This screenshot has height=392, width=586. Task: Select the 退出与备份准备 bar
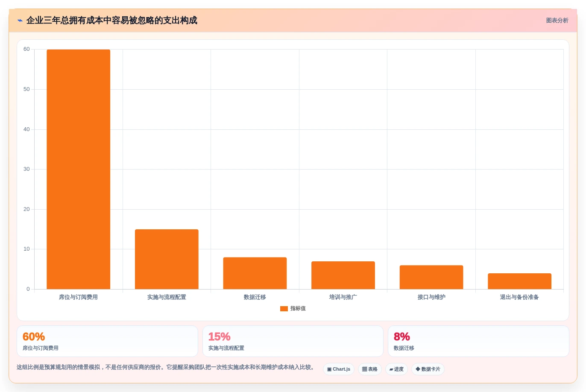pos(519,281)
